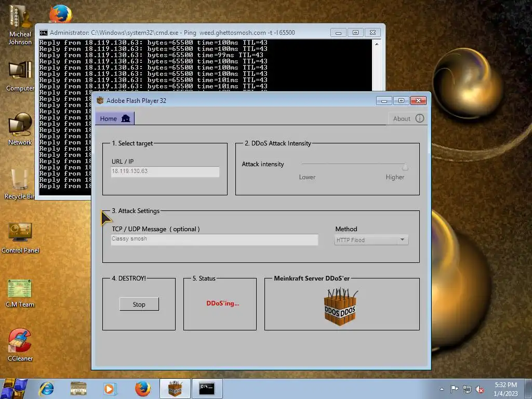
Task: Open the Computer desktop icon
Action: [x=20, y=76]
